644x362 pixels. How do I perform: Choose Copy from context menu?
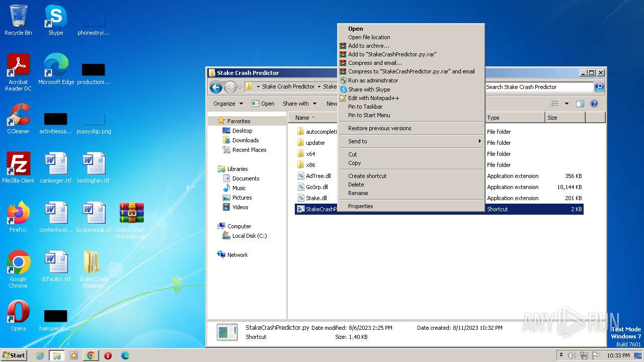[411, 163]
